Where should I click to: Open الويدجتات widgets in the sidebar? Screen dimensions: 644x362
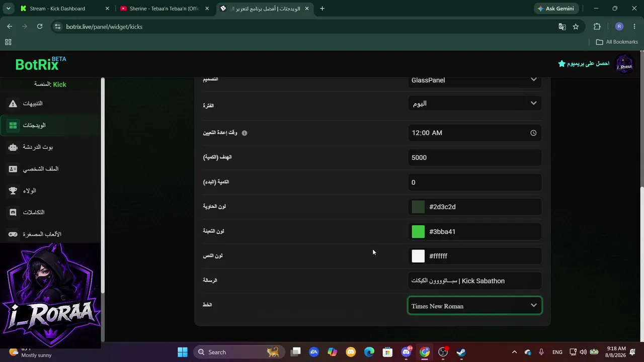[50, 125]
